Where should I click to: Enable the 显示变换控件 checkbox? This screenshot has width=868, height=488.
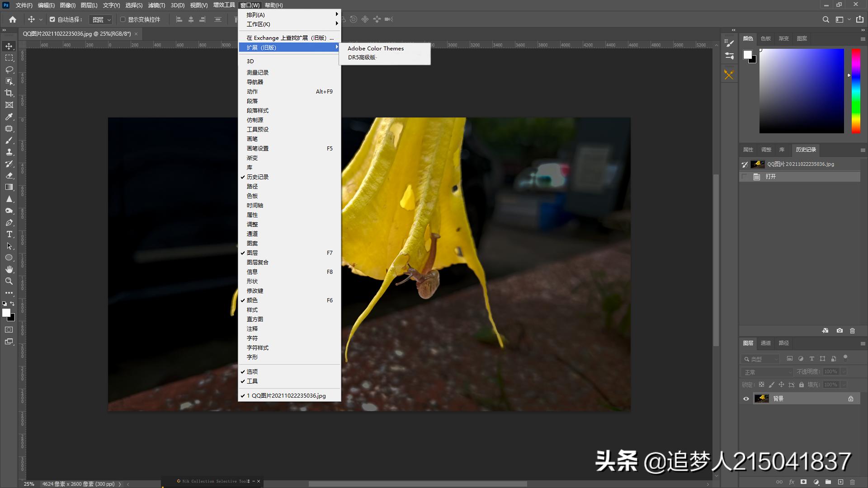tap(123, 19)
